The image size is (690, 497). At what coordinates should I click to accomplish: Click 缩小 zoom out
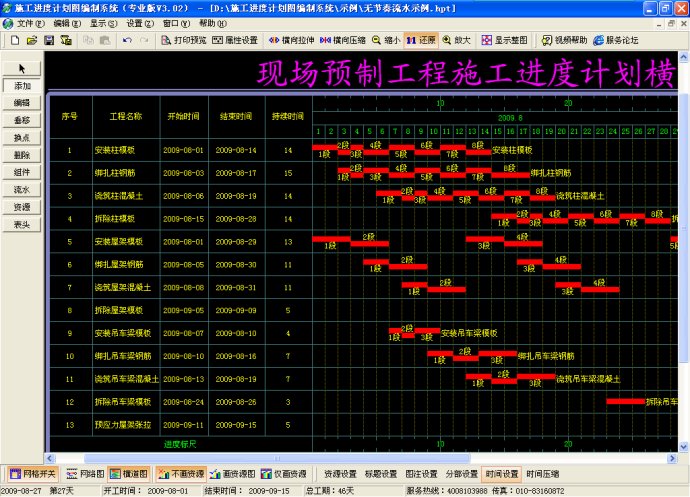[x=386, y=40]
